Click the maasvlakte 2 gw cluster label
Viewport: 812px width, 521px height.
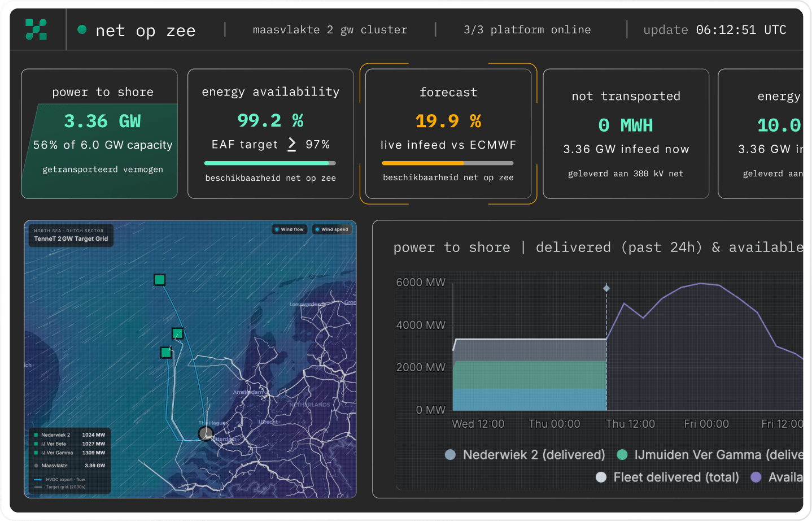330,29
